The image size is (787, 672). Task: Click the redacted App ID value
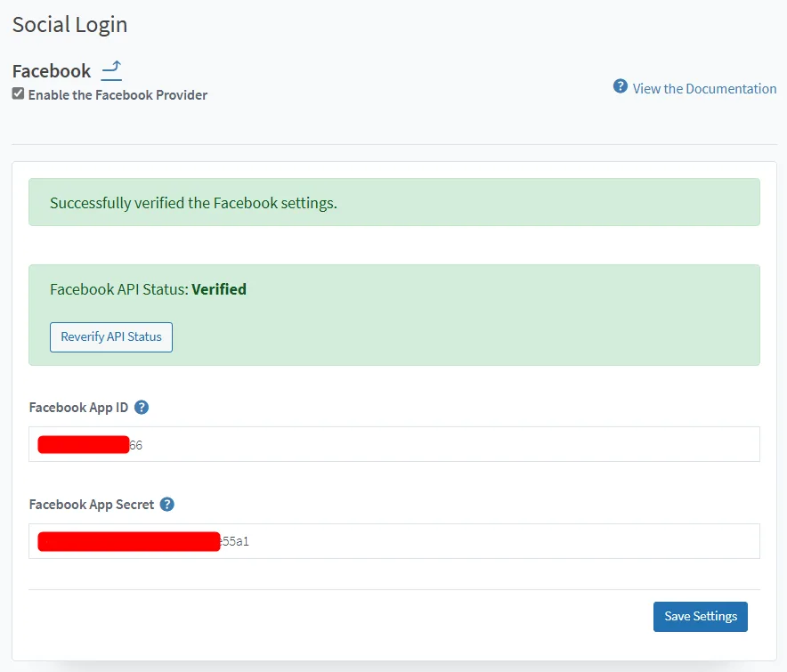pyautogui.click(x=83, y=443)
